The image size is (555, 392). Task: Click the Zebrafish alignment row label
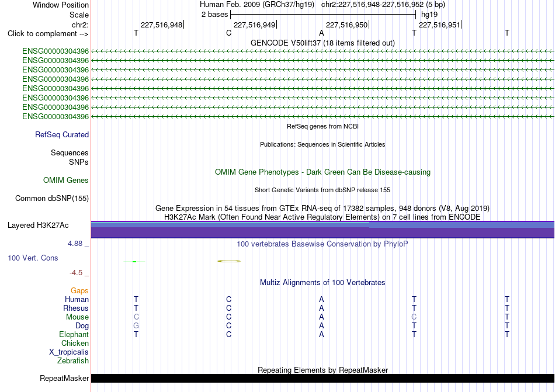[73, 361]
